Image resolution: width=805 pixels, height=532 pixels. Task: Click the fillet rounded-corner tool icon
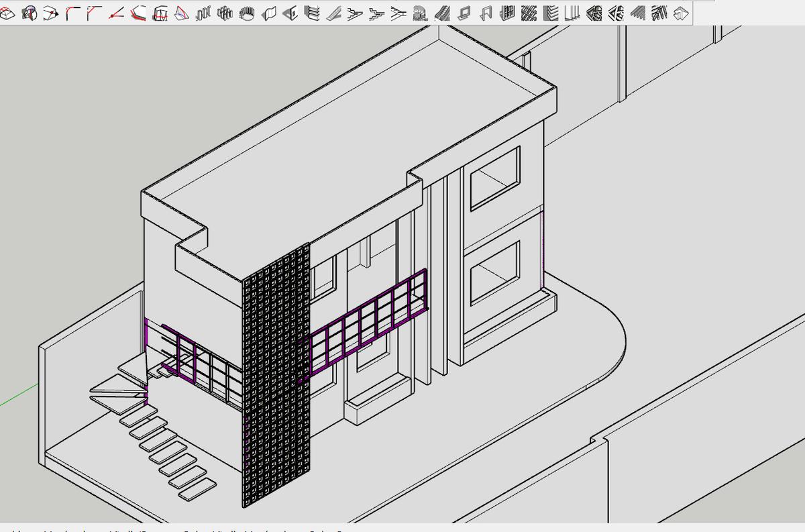pos(72,13)
